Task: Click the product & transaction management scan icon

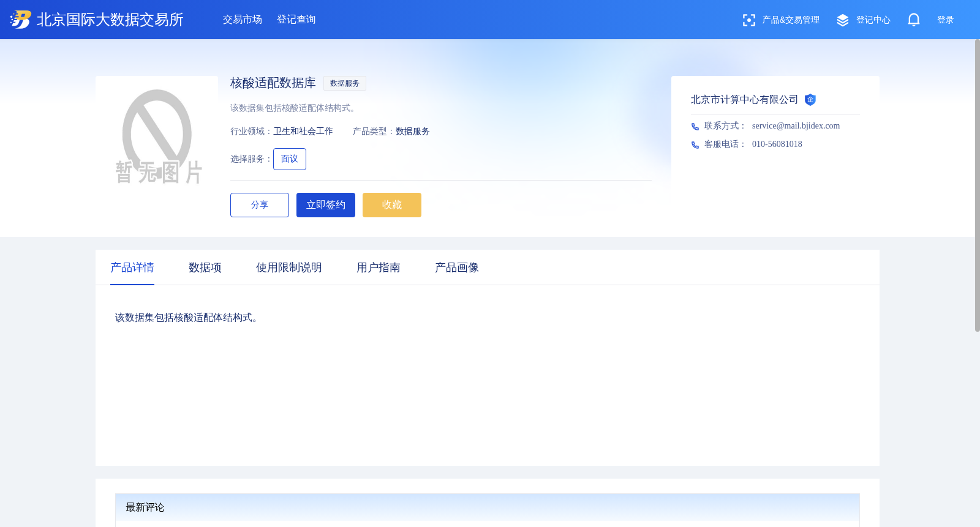Action: (x=748, y=20)
